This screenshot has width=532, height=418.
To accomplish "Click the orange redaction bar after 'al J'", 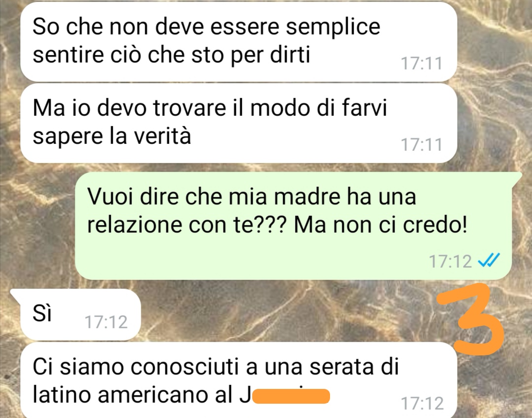I will point(291,396).
